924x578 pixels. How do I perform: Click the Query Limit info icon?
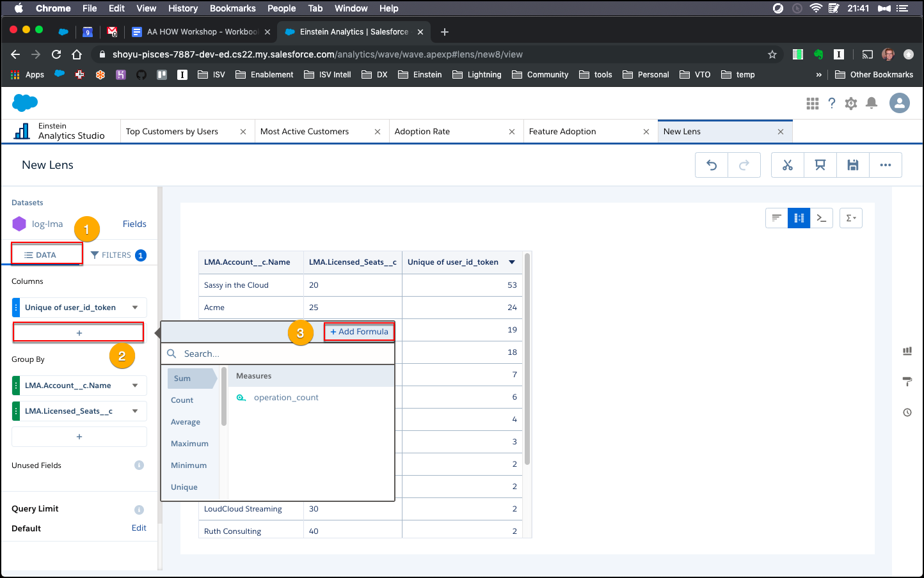(139, 510)
